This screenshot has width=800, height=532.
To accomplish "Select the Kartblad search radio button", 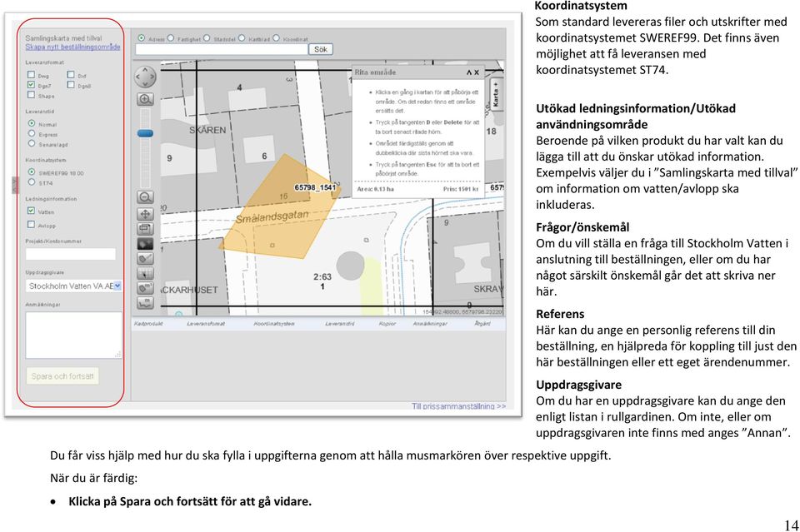I will pos(242,38).
